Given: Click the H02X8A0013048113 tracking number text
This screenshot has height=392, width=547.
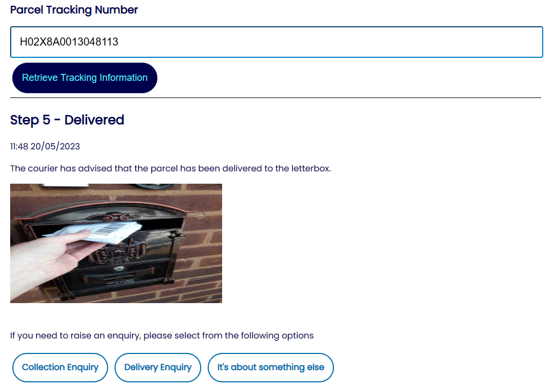Looking at the screenshot, I should 69,42.
